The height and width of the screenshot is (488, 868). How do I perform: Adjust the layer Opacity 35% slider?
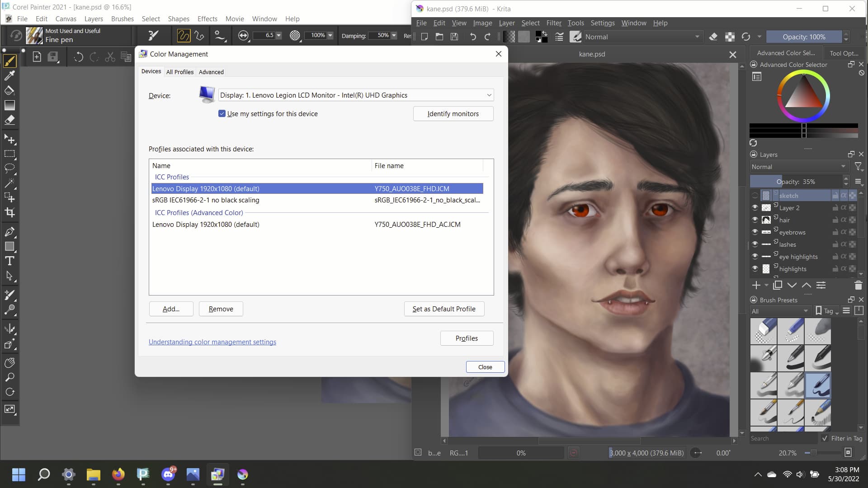click(x=796, y=182)
